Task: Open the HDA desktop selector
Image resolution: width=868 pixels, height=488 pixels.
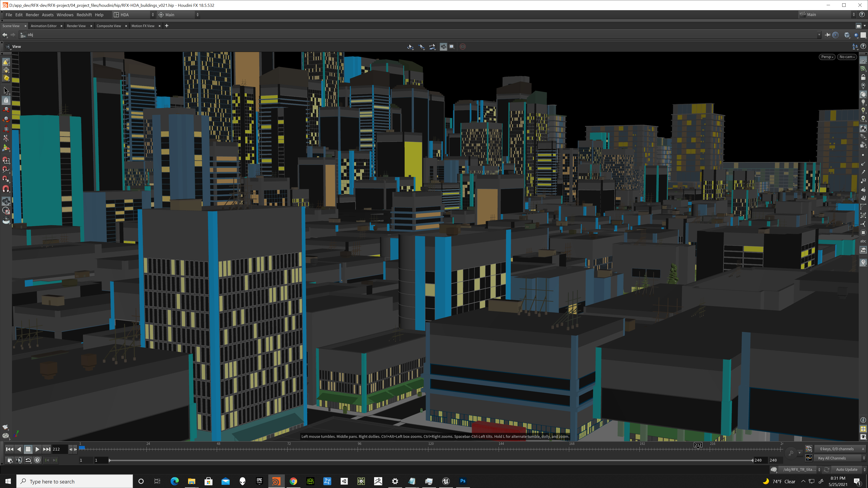Action: pyautogui.click(x=134, y=15)
